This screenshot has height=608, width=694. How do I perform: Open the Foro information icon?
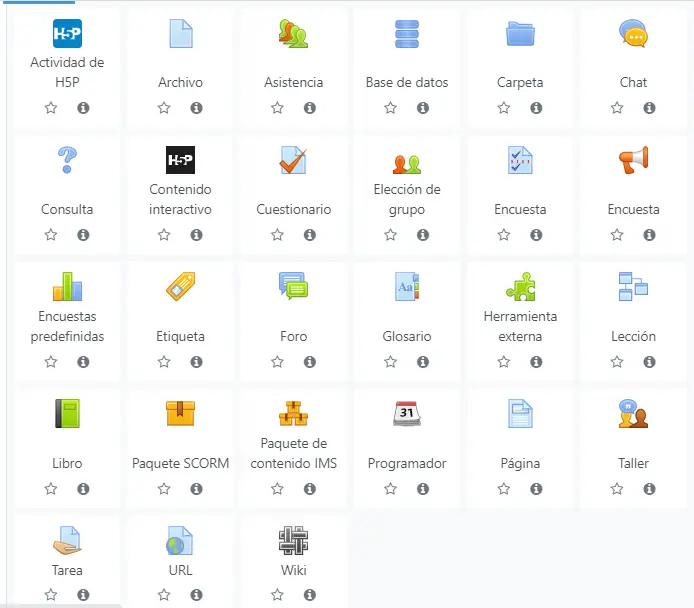pos(310,362)
